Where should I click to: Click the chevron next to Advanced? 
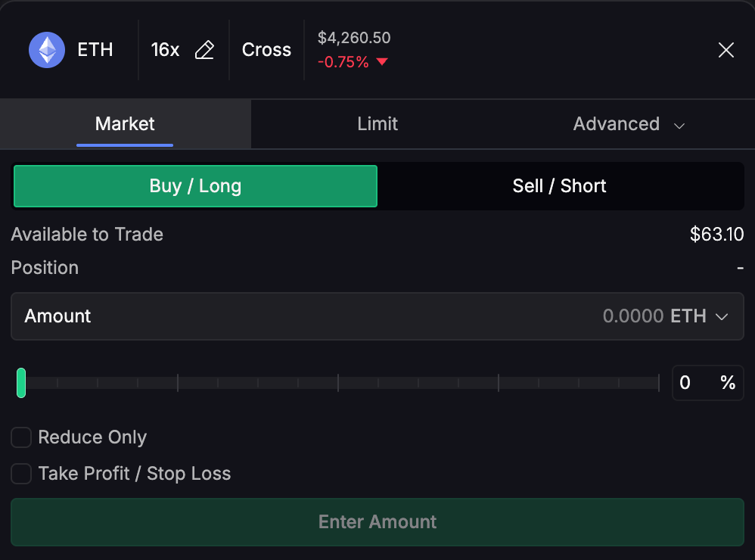pyautogui.click(x=679, y=126)
